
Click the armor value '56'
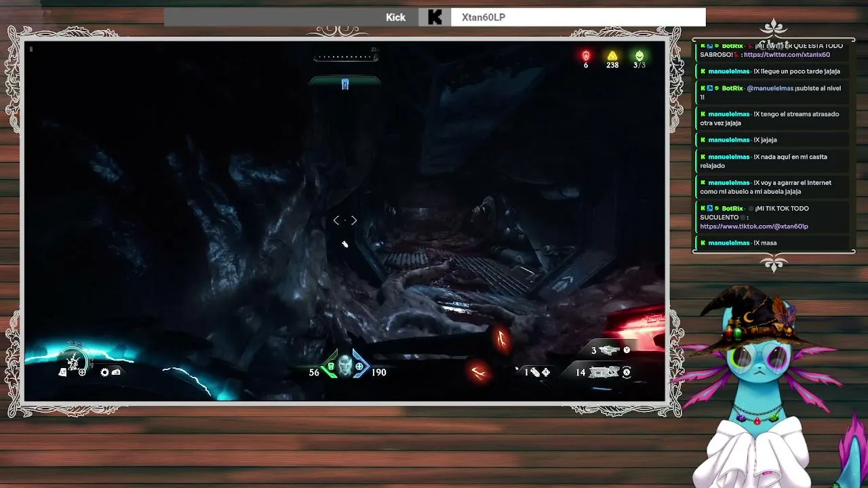[314, 372]
